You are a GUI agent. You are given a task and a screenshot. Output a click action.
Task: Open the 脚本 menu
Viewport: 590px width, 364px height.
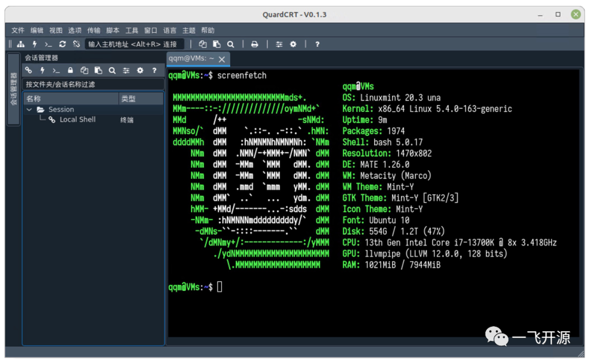(x=113, y=31)
